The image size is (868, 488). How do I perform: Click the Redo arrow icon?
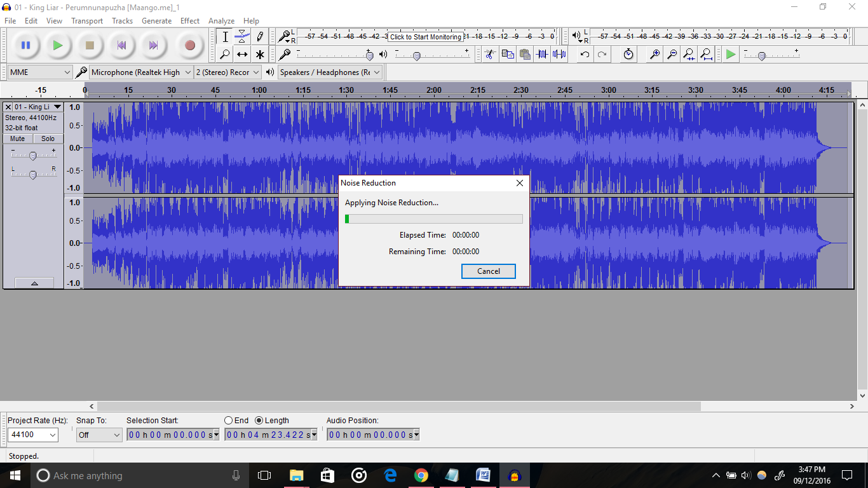[x=602, y=55]
